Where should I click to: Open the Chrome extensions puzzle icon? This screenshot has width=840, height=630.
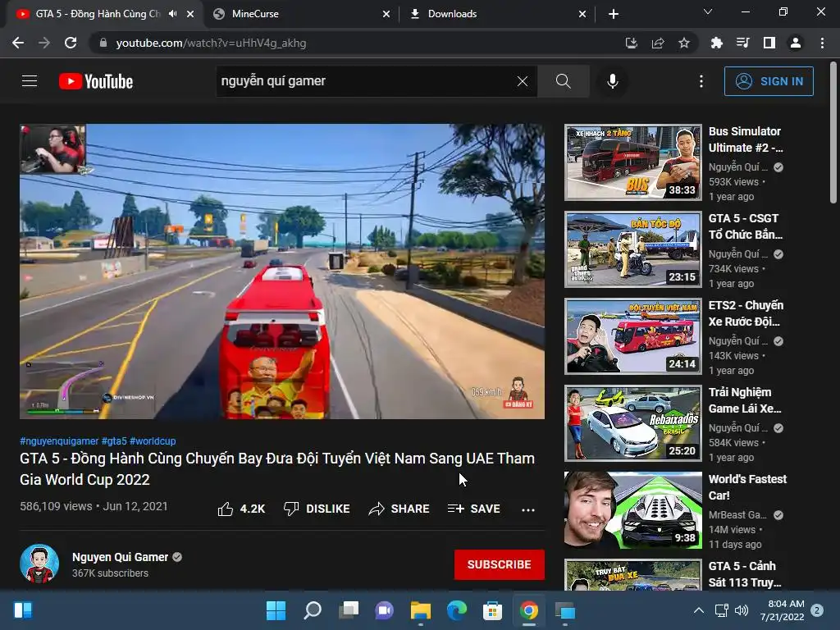(x=716, y=43)
